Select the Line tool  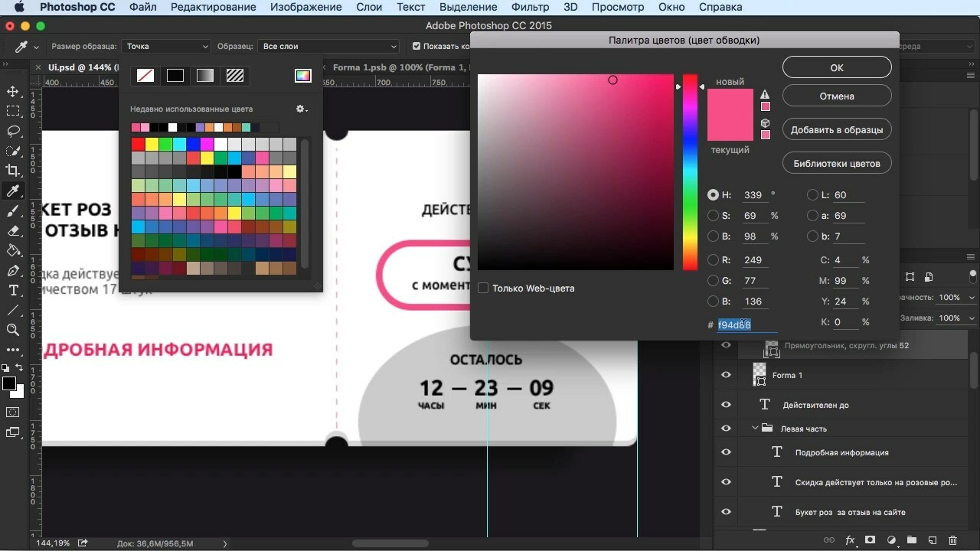pos(13,310)
